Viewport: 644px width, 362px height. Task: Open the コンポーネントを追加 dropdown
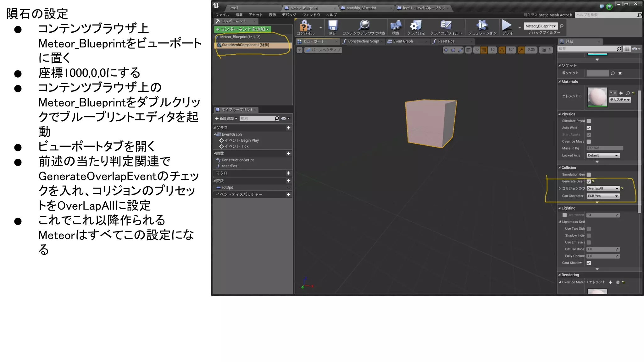(242, 29)
